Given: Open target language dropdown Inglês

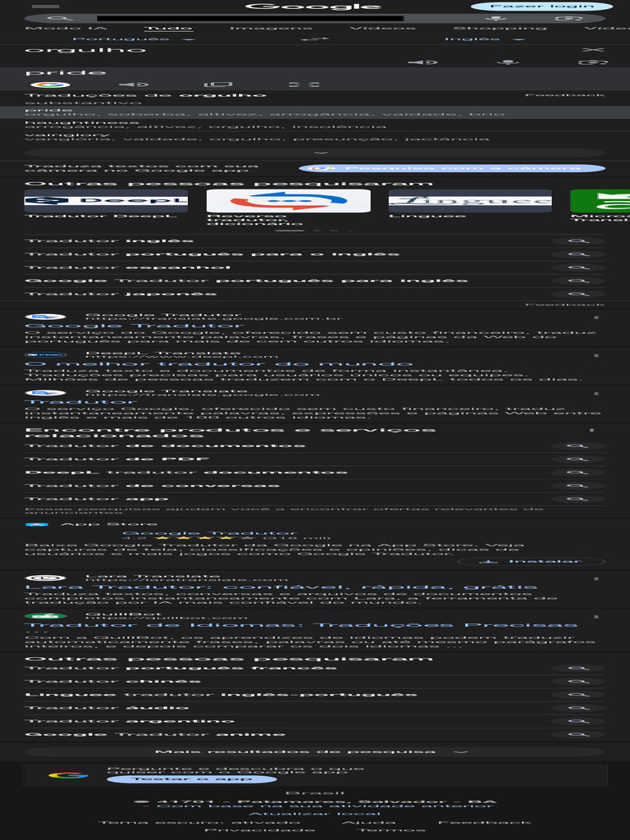Looking at the screenshot, I should point(484,39).
